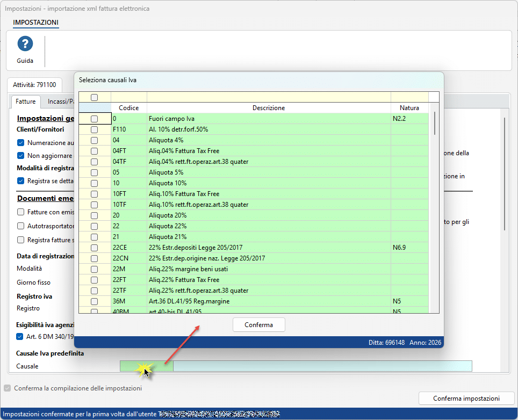518x420 pixels.
Task: Click Aliquota 20% description cell
Action: (x=269, y=215)
